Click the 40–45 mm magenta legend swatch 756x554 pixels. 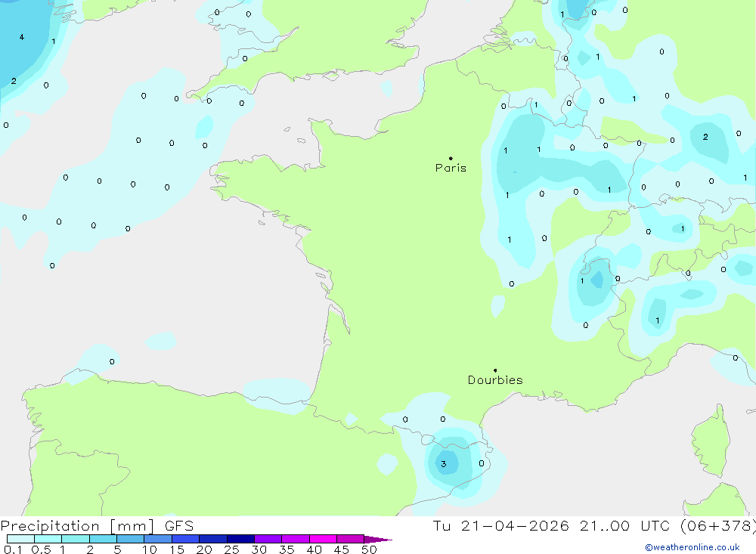323,539
